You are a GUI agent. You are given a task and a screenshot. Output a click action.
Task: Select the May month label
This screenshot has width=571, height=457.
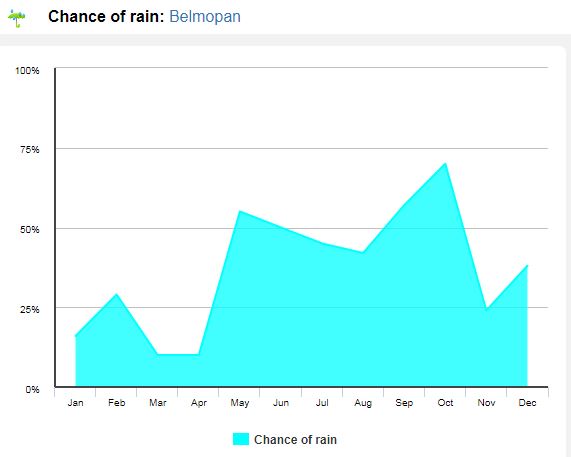(240, 403)
